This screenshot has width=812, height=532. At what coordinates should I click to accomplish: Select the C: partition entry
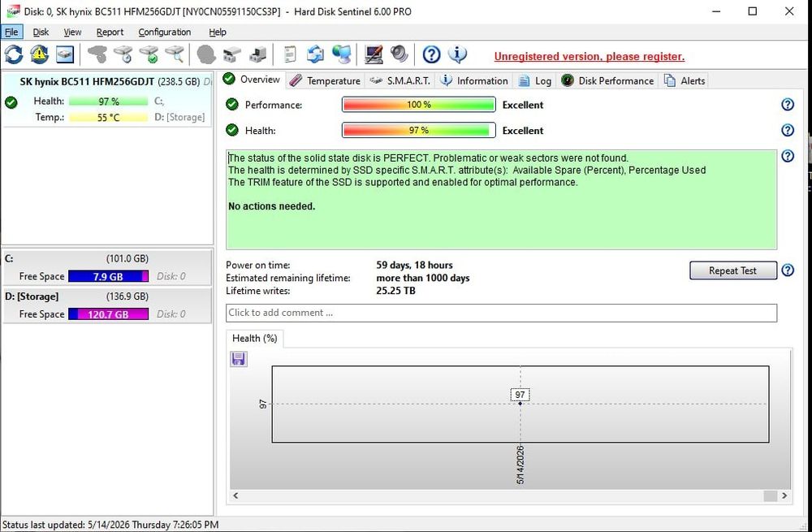[x=107, y=267]
